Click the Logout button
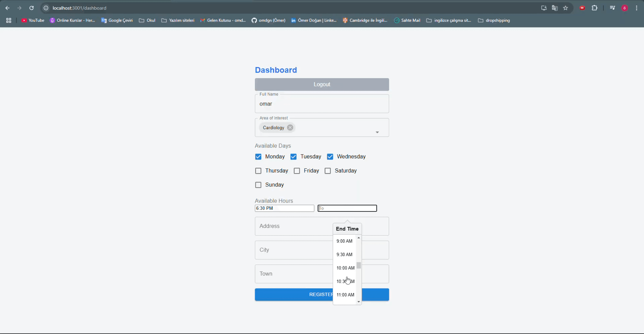The width and height of the screenshot is (644, 334). 322,85
